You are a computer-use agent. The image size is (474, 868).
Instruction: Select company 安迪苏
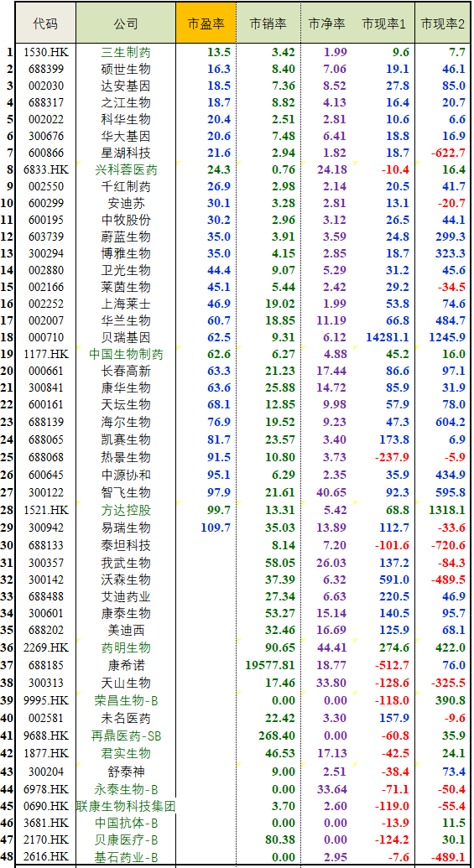(126, 203)
